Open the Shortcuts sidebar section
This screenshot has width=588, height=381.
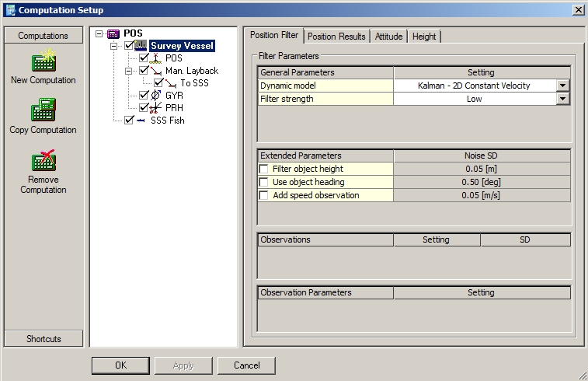click(x=43, y=338)
